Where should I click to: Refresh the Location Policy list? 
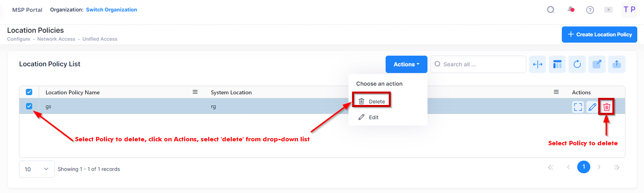click(x=577, y=64)
